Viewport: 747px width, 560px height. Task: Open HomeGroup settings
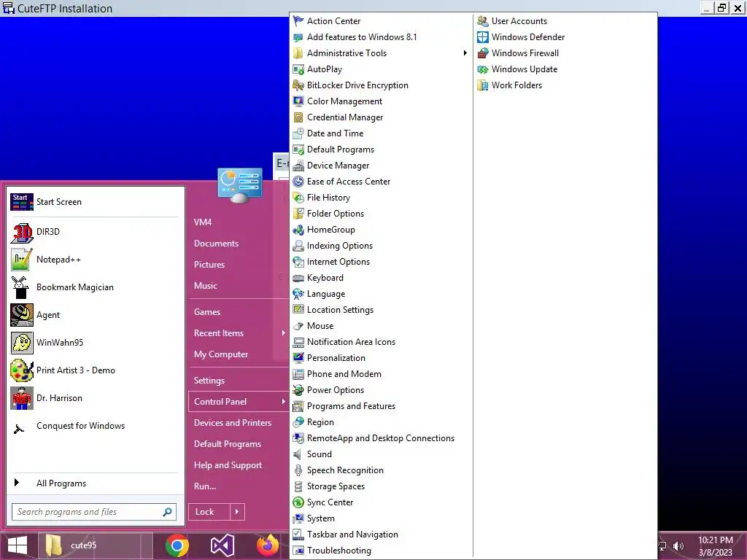(381, 230)
